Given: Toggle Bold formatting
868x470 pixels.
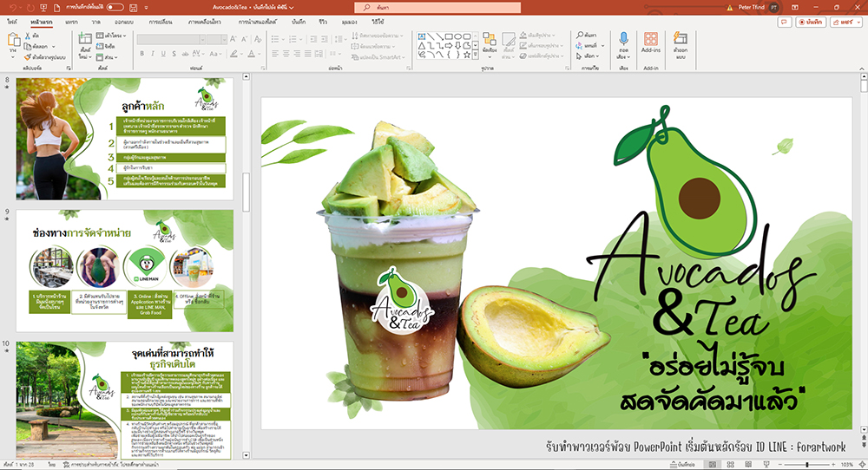Looking at the screenshot, I should (141, 54).
